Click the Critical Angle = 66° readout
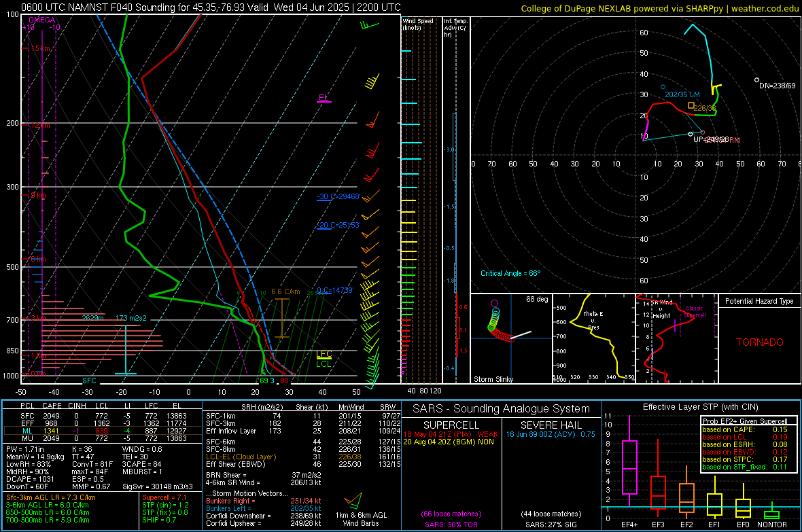Screen dimensions: 802x532 coord(510,273)
